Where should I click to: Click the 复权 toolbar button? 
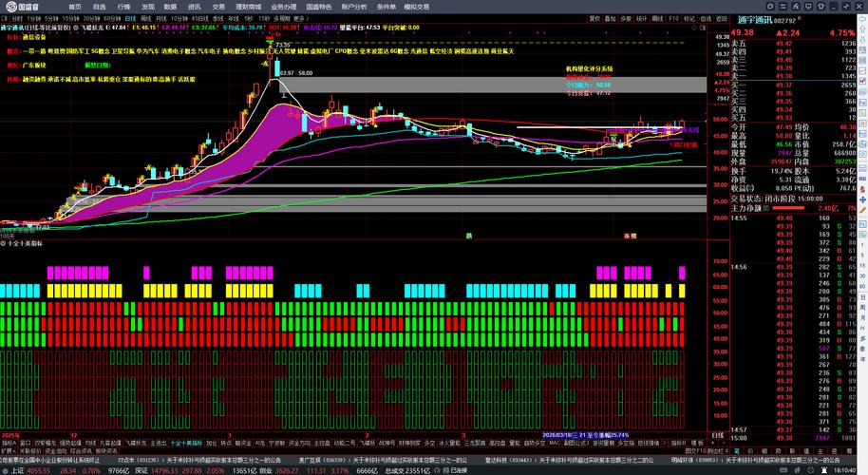[594, 18]
